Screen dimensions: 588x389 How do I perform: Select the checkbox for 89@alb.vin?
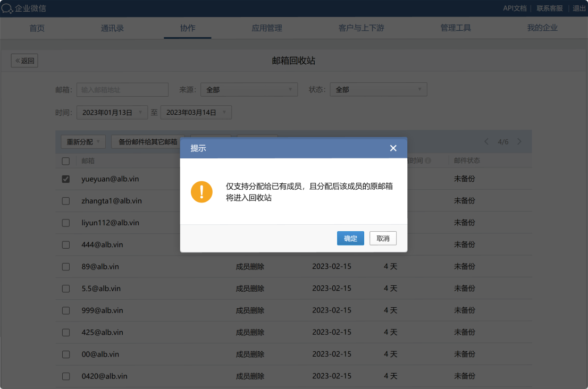[x=65, y=266]
